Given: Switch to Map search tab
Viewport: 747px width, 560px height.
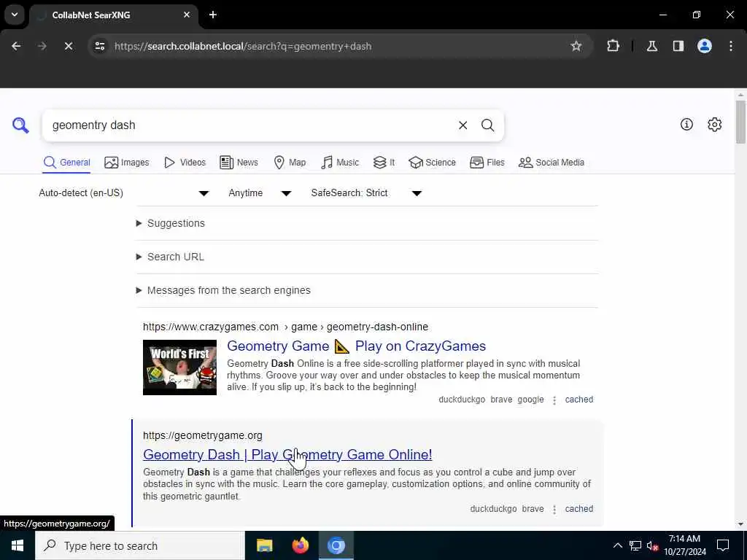Looking at the screenshot, I should (x=290, y=163).
